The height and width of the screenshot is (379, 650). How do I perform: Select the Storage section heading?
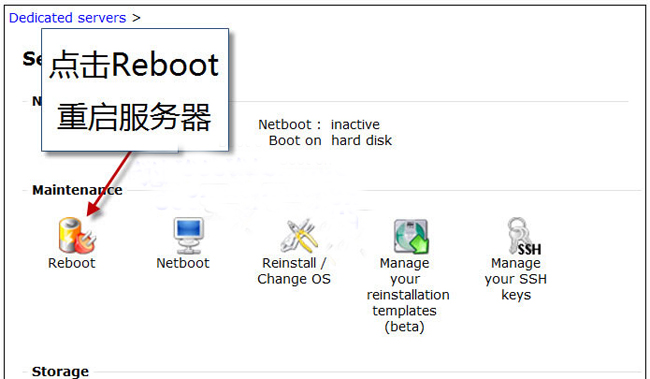(61, 371)
